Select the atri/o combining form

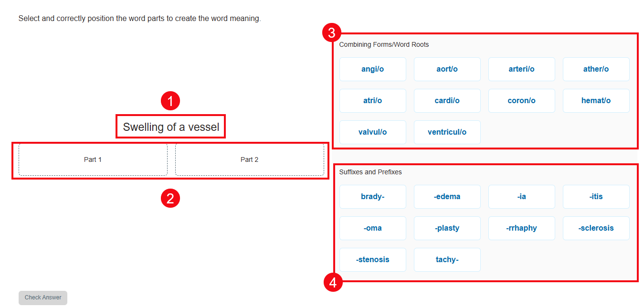[372, 101]
